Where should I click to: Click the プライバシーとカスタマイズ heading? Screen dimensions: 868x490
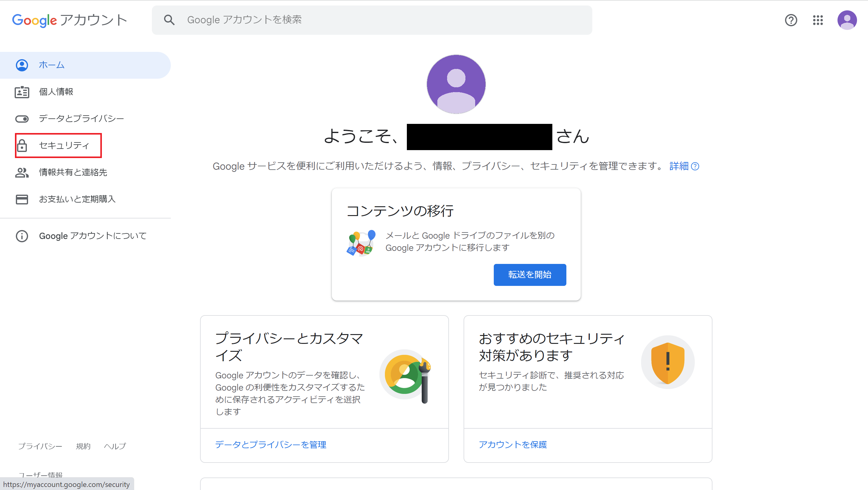click(289, 347)
